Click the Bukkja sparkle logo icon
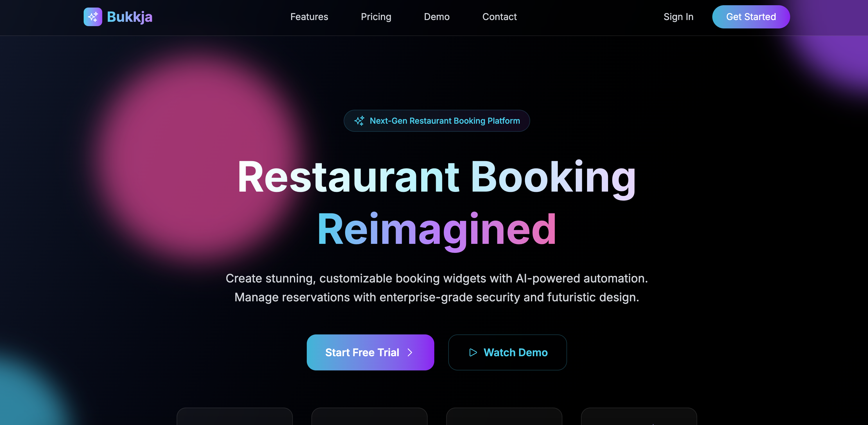868x425 pixels. coord(93,17)
